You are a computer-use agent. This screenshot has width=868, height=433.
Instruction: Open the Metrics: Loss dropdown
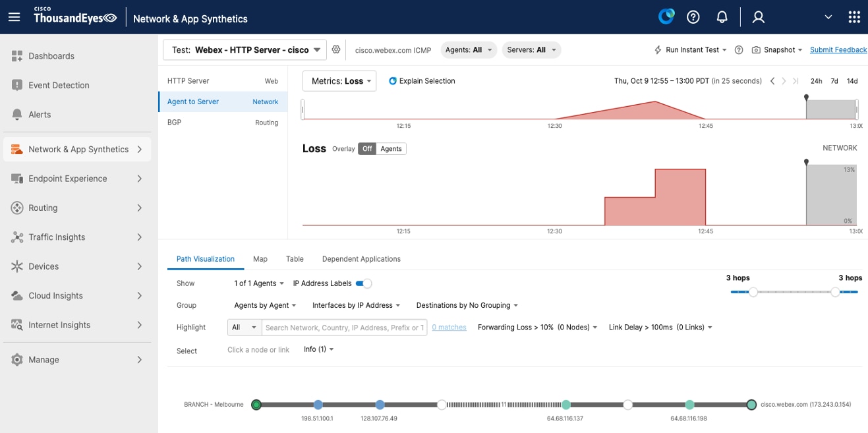coord(339,81)
